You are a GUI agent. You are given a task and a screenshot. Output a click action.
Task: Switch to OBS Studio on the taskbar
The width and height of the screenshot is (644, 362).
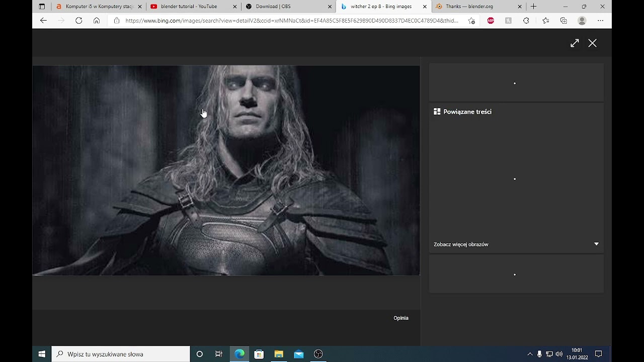(x=318, y=354)
